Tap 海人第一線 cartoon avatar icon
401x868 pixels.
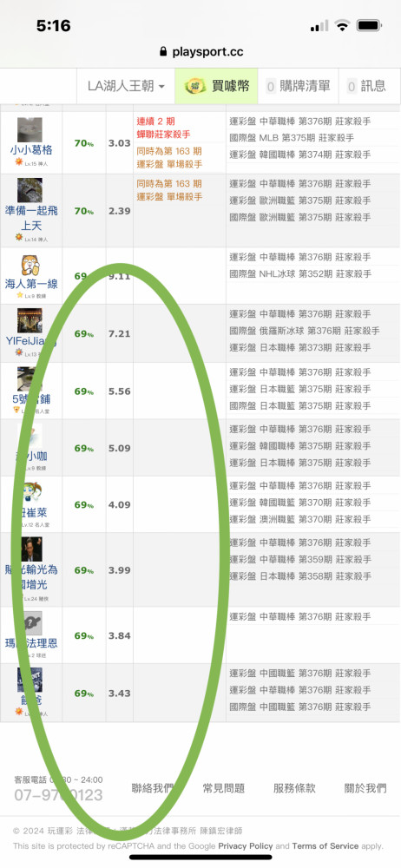30,265
